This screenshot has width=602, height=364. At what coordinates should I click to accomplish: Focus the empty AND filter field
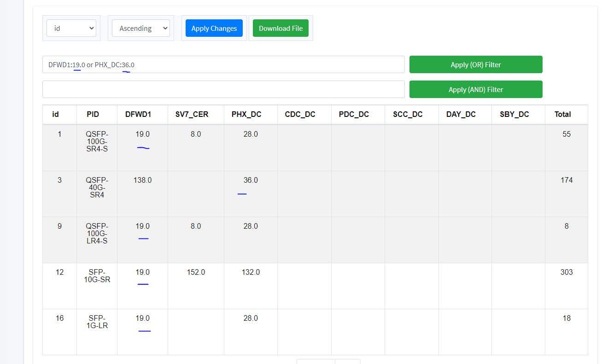[223, 89]
